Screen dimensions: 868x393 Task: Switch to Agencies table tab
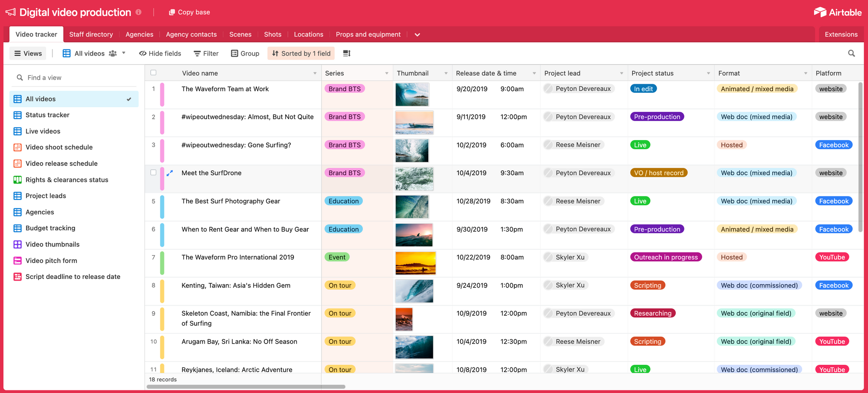[x=139, y=34]
